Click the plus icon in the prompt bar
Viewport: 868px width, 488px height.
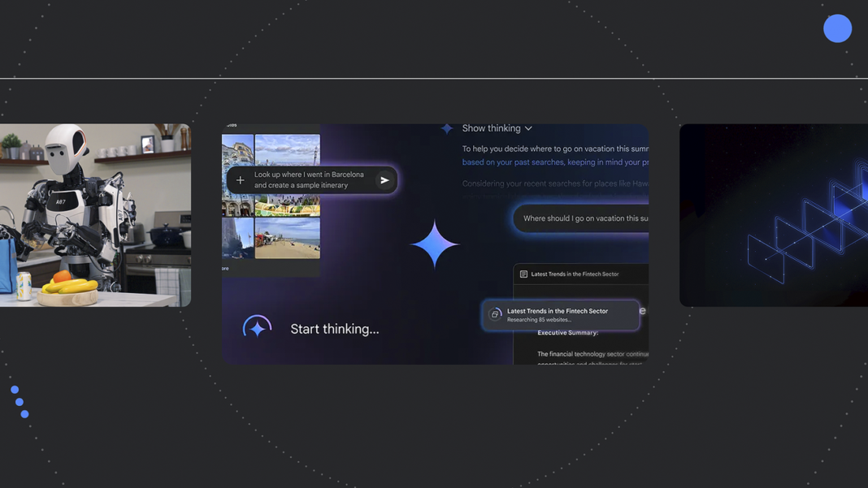(x=240, y=179)
